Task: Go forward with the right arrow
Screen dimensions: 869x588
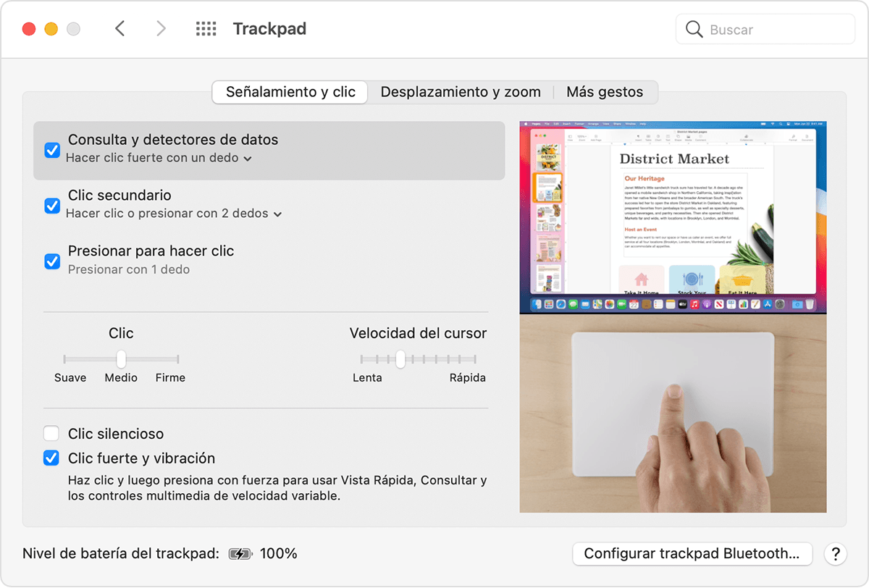Action: click(161, 29)
